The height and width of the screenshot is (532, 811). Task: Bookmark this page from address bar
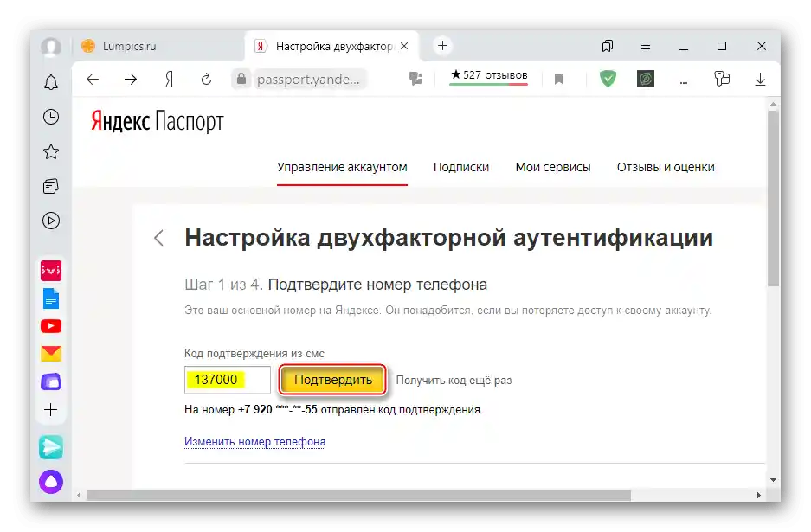coord(558,79)
